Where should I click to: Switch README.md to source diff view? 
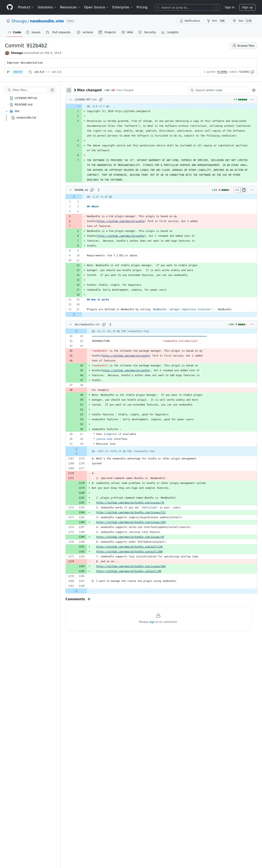[x=237, y=190]
